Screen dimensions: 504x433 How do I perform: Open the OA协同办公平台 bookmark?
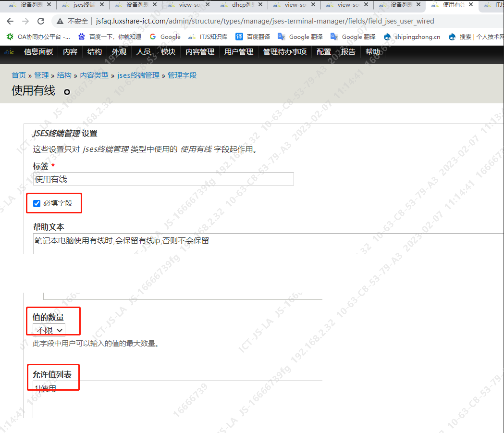[38, 37]
